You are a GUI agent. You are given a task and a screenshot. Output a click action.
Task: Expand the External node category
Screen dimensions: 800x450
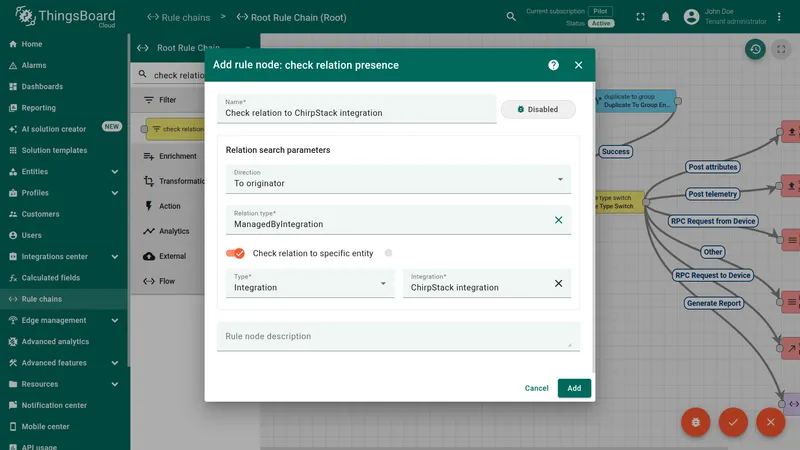click(x=168, y=256)
